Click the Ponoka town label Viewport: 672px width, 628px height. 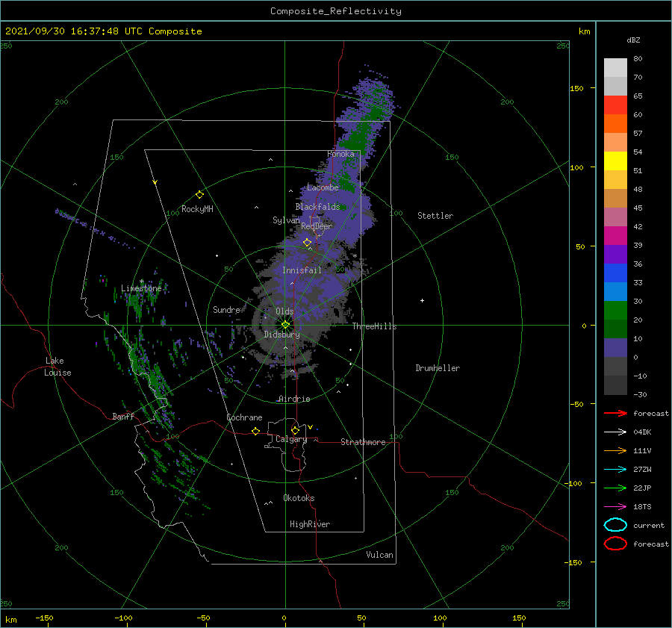[x=340, y=154]
